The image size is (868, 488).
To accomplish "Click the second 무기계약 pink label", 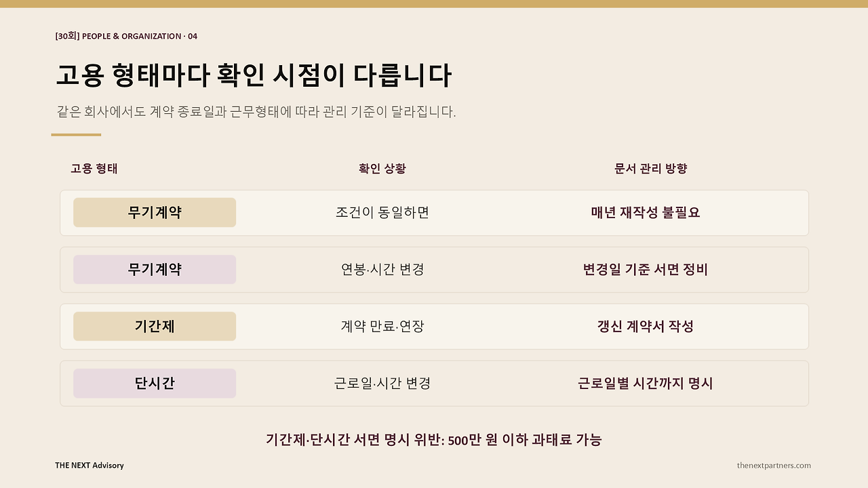I will (155, 269).
